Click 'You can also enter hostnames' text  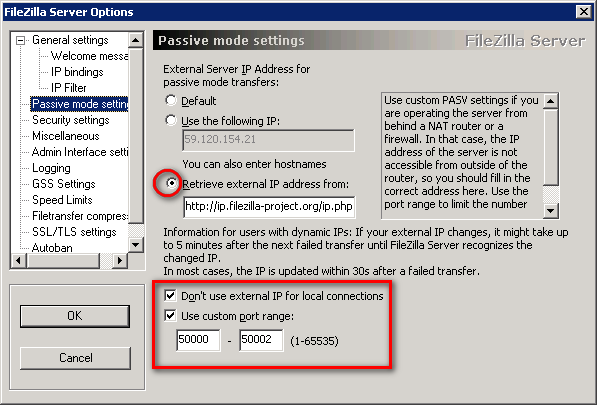pos(254,164)
